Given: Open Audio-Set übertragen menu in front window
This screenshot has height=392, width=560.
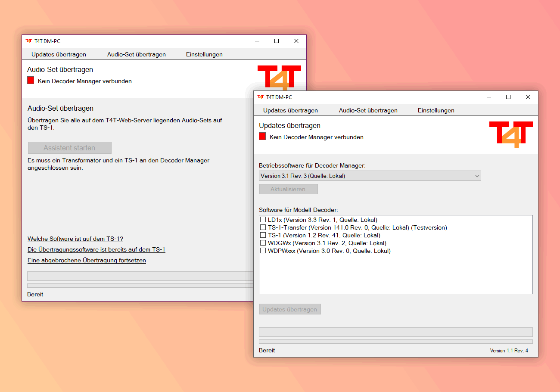Looking at the screenshot, I should click(368, 110).
